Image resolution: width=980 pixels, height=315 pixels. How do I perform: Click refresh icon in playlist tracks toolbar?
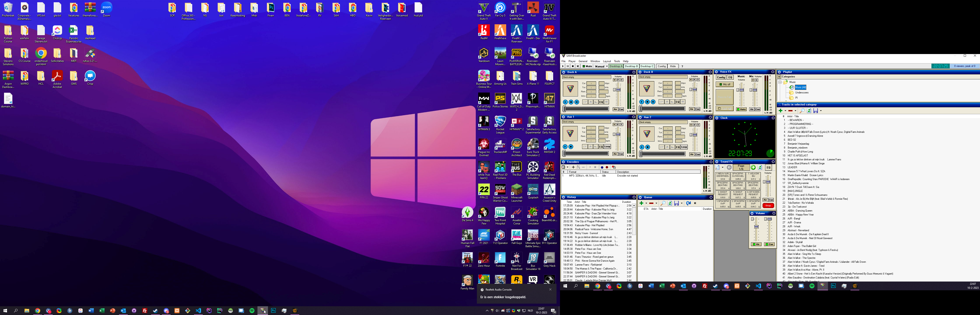(809, 111)
